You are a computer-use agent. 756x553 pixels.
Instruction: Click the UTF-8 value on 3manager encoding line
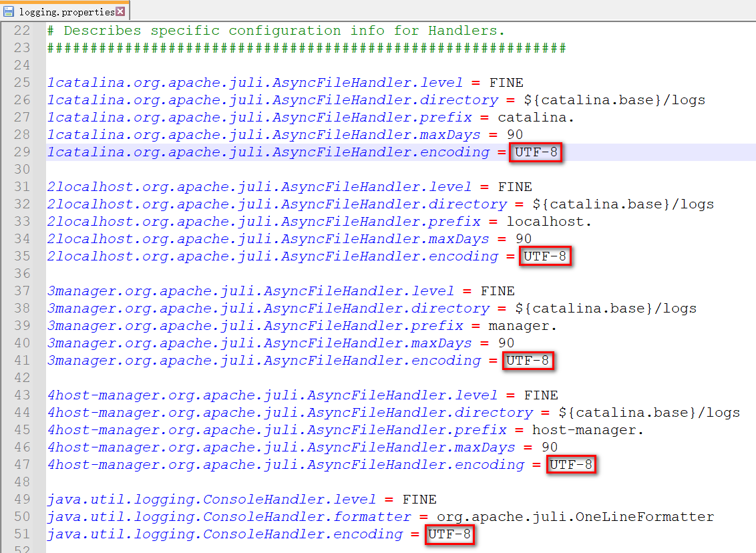528,361
